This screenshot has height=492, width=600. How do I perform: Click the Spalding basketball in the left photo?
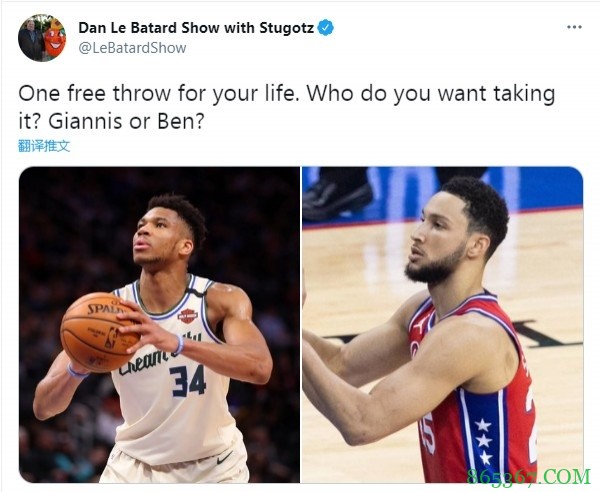click(99, 332)
